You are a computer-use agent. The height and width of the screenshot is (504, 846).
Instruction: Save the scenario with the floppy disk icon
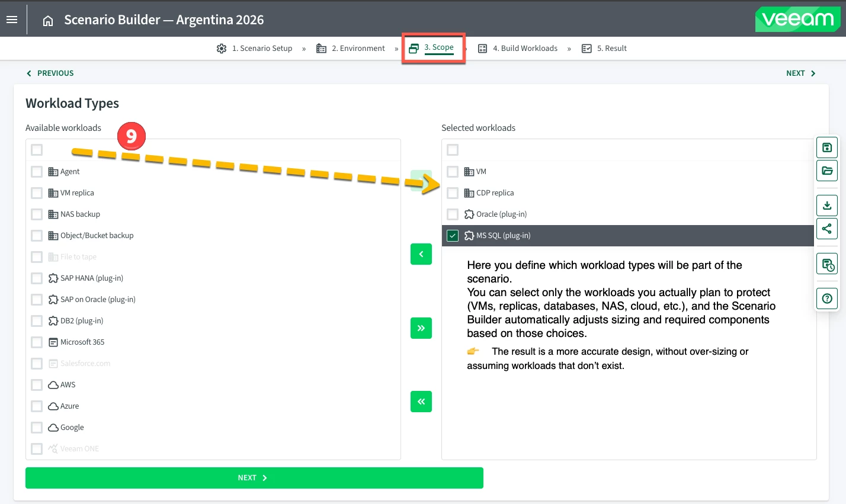(x=827, y=147)
